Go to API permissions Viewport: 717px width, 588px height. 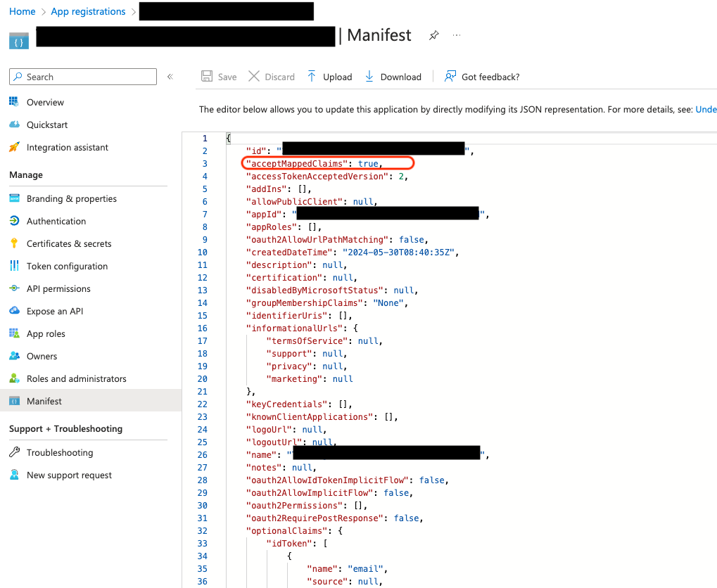[x=58, y=288]
